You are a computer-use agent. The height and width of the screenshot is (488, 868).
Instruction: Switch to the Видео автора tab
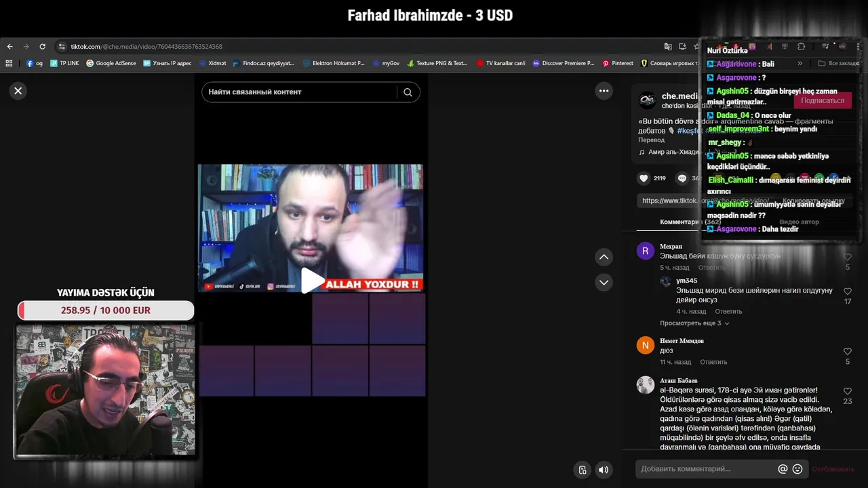tap(799, 222)
